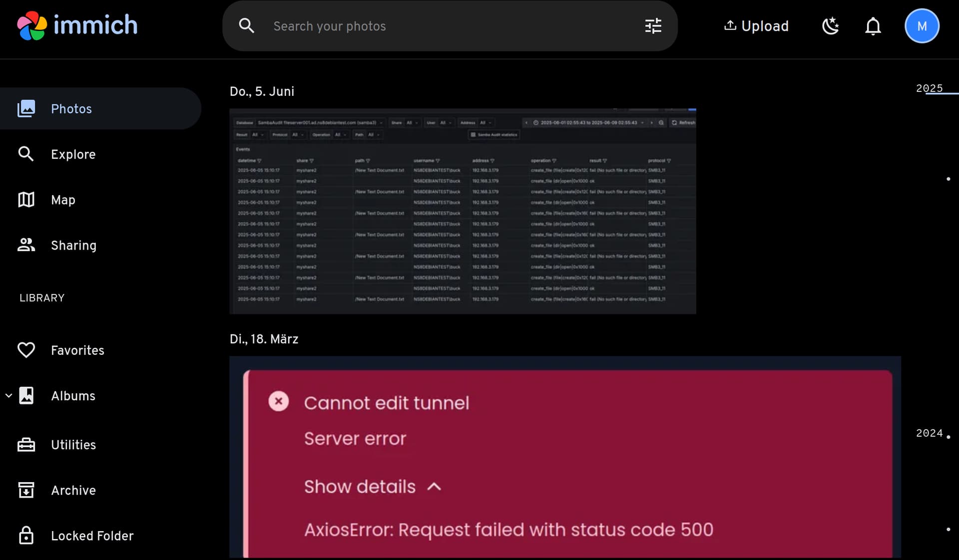The image size is (959, 560).
Task: Open the Samba audit table screenshot thumbnail
Action: [463, 211]
